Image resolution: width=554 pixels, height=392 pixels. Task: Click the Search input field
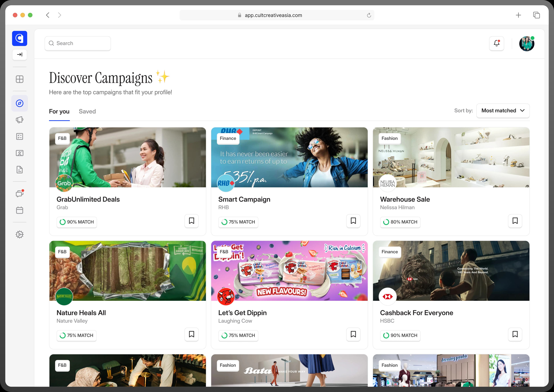(78, 43)
